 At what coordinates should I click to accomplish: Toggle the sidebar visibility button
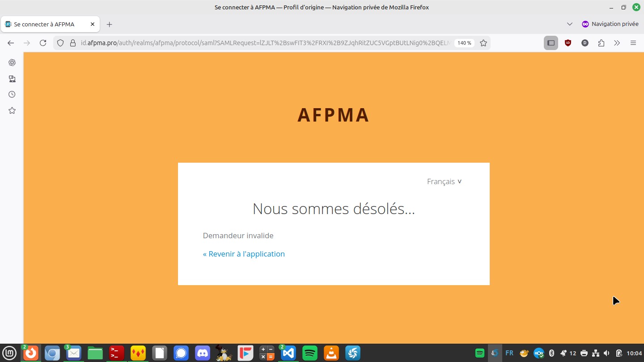pos(551,43)
